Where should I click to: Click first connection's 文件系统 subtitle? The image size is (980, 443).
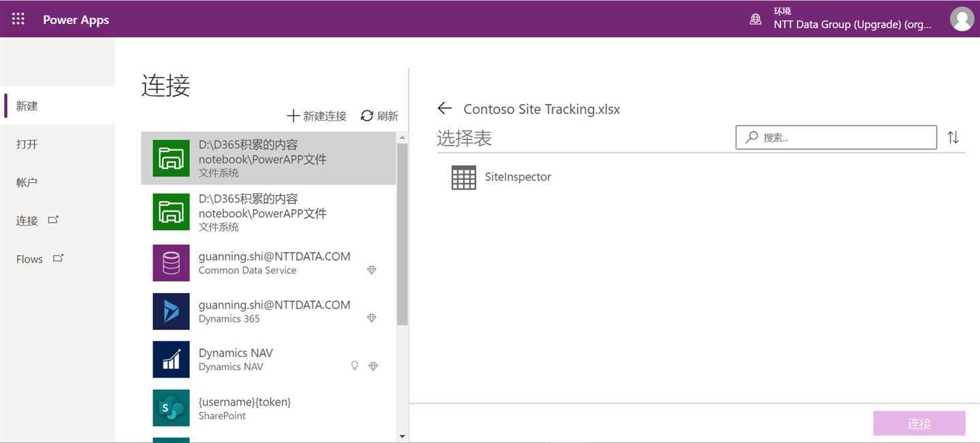point(219,173)
